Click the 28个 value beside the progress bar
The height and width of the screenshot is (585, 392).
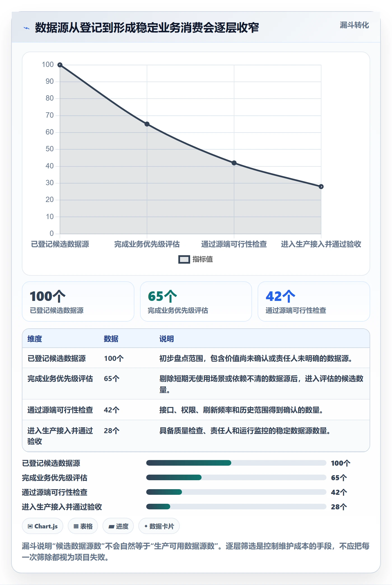coord(339,507)
